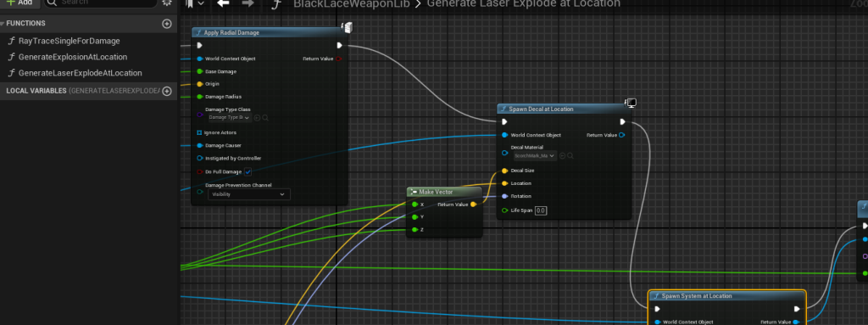This screenshot has width=868, height=325.
Task: Select the Make Vector node title
Action: [436, 192]
